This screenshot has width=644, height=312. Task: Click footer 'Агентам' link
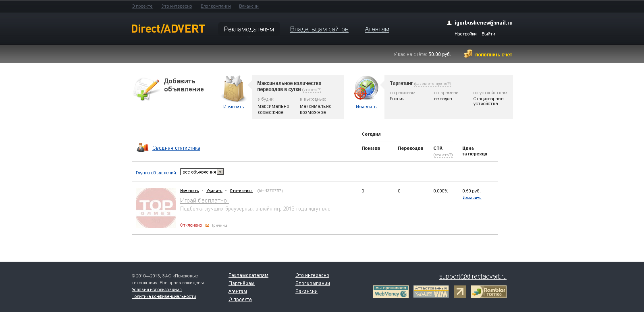click(x=238, y=291)
